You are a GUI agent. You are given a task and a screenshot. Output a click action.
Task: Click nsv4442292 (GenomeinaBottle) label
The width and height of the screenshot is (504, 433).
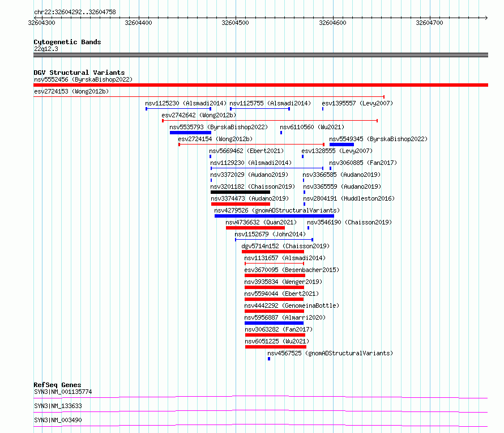pyautogui.click(x=292, y=305)
